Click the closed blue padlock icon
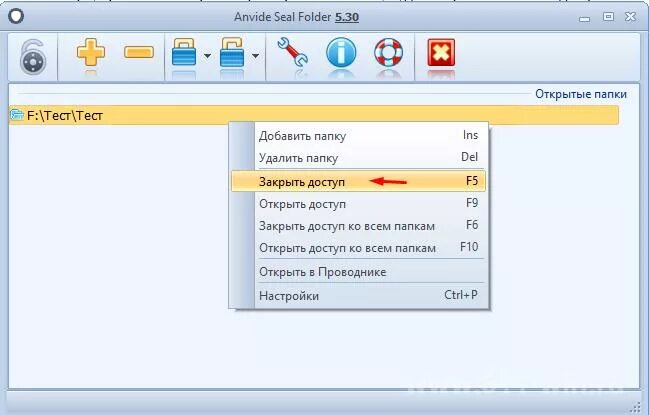The image size is (649, 415). [184, 53]
